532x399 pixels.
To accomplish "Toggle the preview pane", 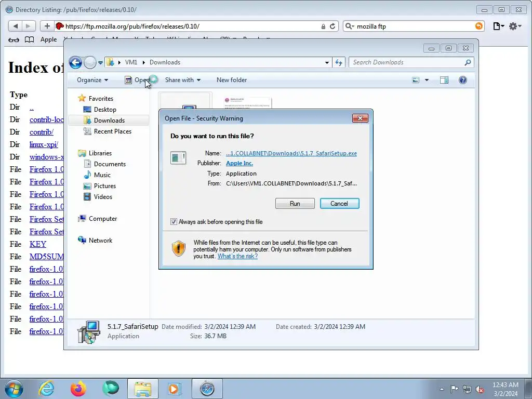I will [x=444, y=80].
